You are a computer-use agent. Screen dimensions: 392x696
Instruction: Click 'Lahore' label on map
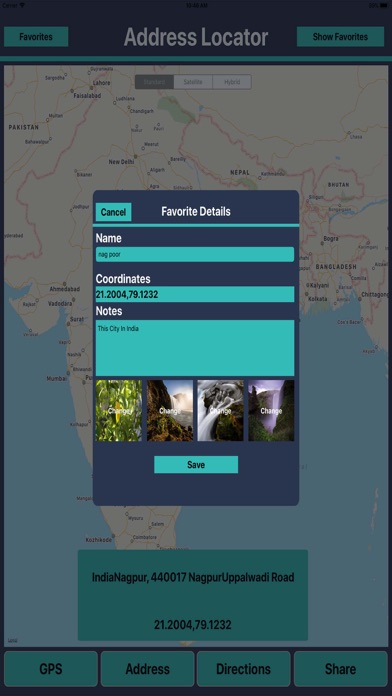[102, 83]
